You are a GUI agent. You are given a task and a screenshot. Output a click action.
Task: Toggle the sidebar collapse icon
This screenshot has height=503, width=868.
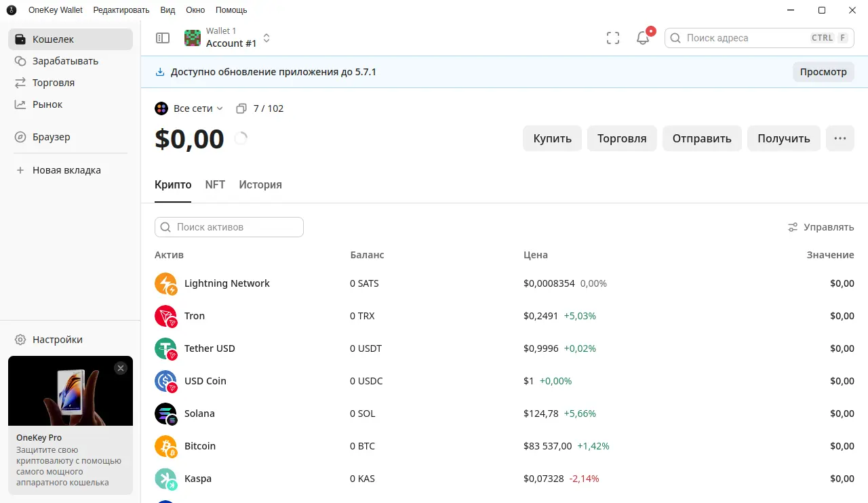pos(163,38)
